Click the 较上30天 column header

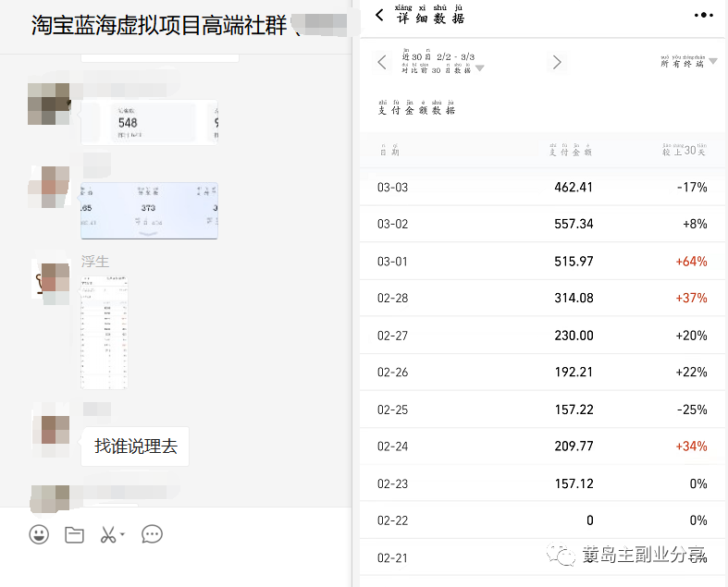tap(684, 150)
